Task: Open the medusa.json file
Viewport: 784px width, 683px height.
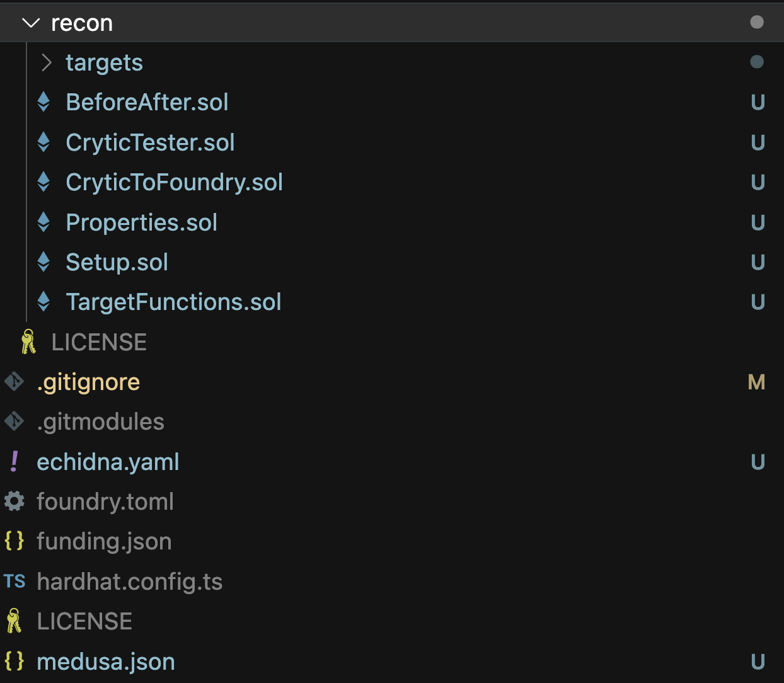Action: [x=106, y=662]
